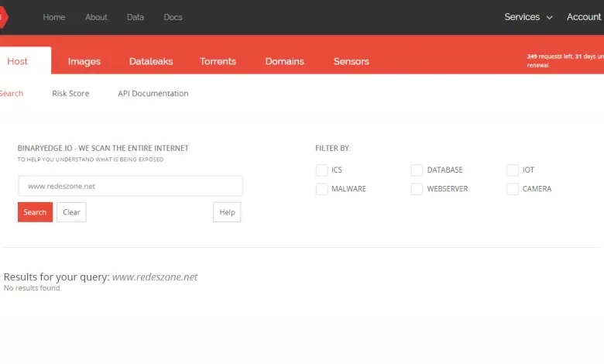The image size is (604, 364).
Task: Click the 'FILTER BY:' label
Action: point(333,148)
